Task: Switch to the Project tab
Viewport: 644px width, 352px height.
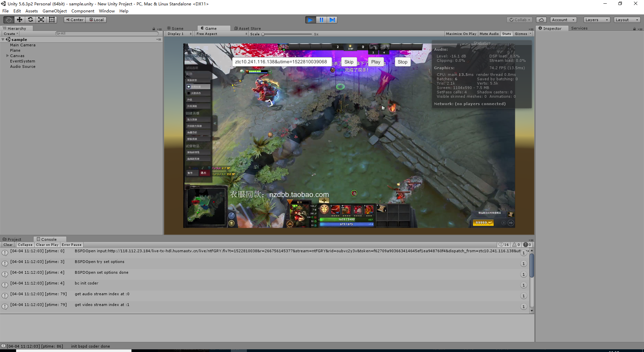Action: [x=12, y=239]
